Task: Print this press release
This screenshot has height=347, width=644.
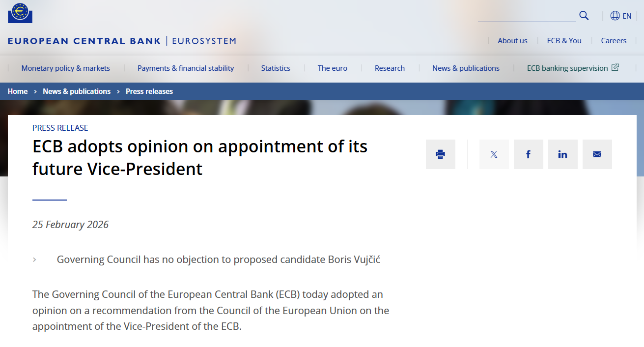Action: coord(440,154)
